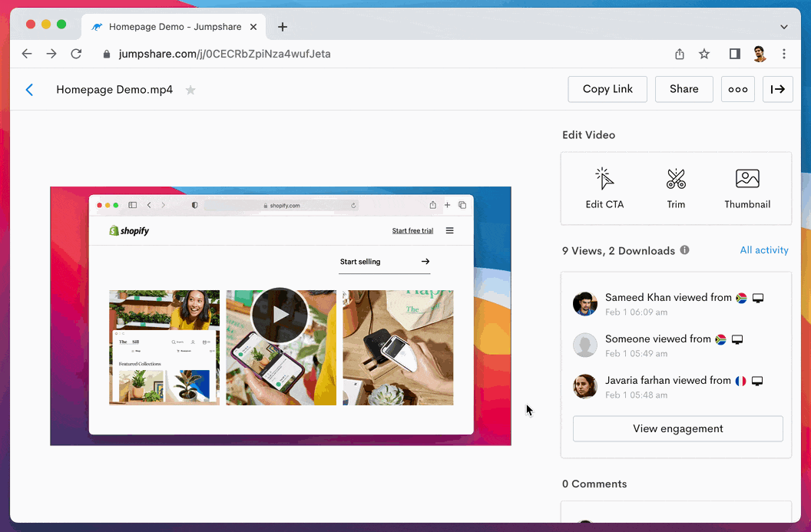Open a new browser tab
Image resolution: width=811 pixels, height=532 pixels.
(283, 27)
